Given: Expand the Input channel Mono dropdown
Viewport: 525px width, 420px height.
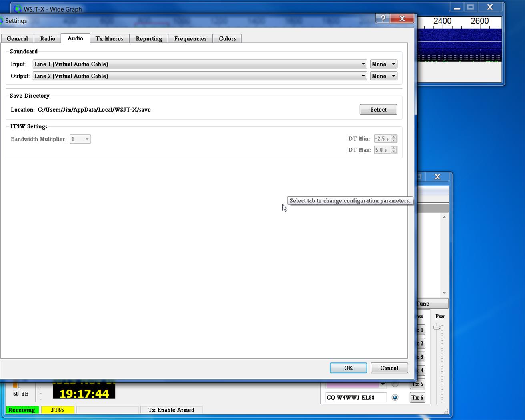Looking at the screenshot, I should click(x=383, y=64).
